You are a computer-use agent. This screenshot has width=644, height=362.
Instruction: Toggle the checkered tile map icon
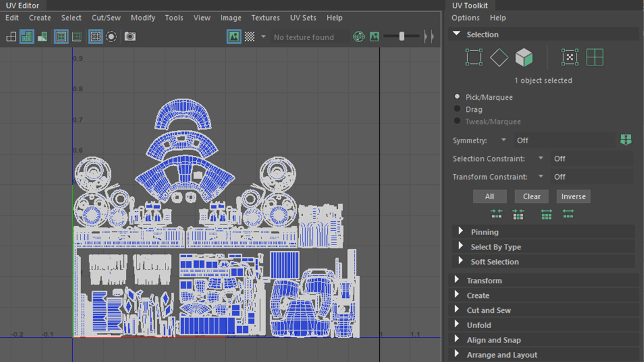click(x=250, y=37)
